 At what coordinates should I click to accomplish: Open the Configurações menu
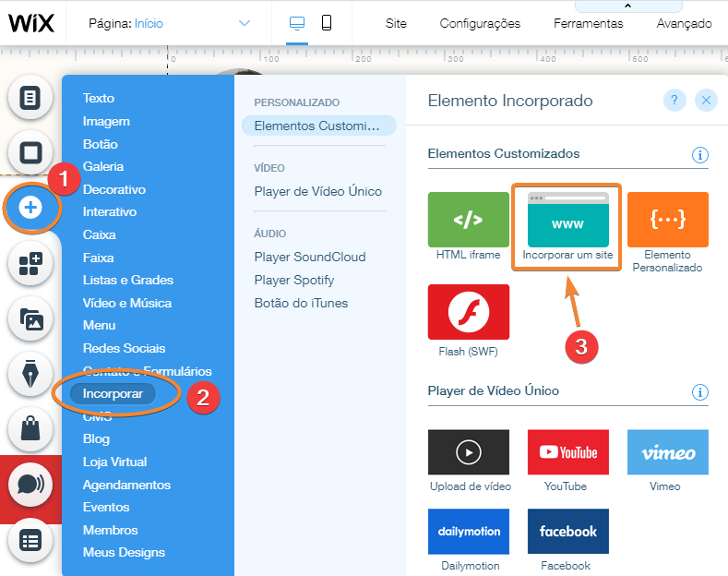click(x=480, y=23)
